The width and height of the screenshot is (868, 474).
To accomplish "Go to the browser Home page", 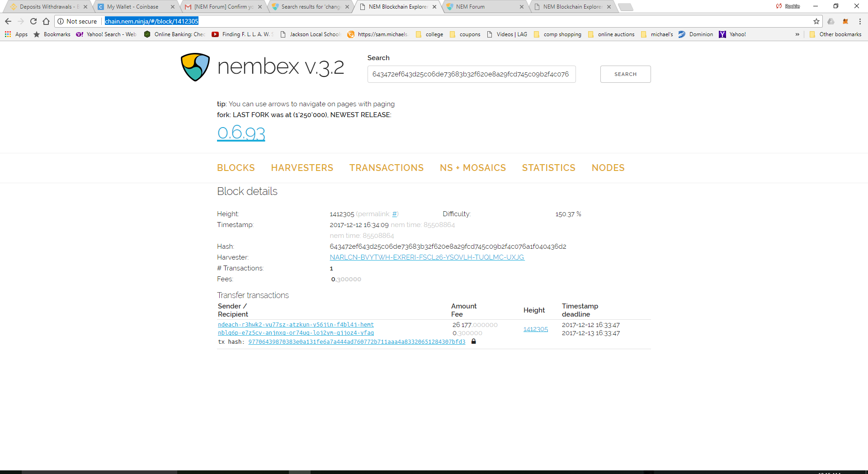I will pyautogui.click(x=46, y=21).
